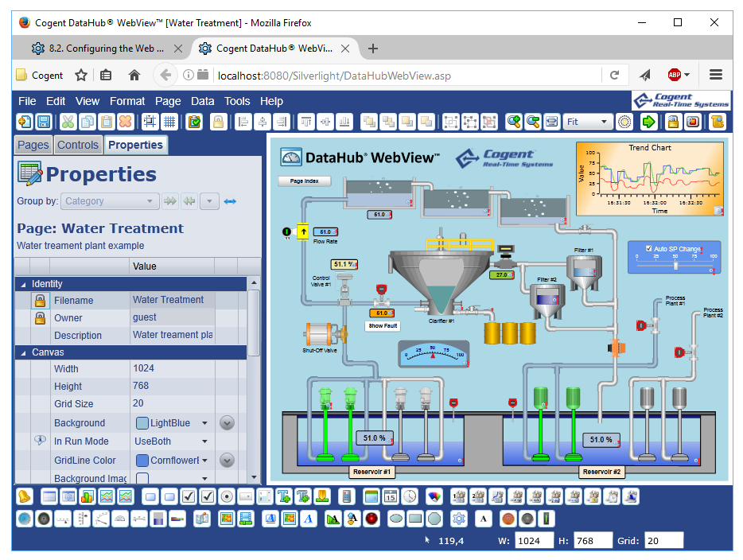Open the In Run Mode dropdown

click(x=204, y=441)
